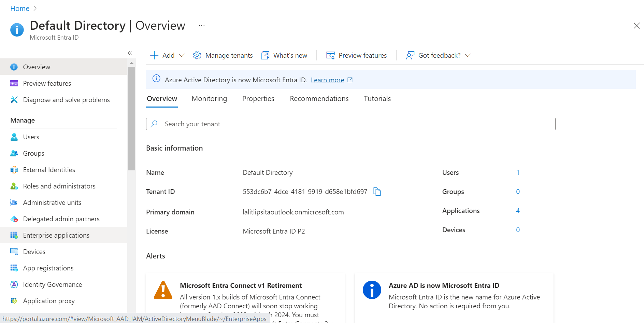This screenshot has height=323, width=644.
Task: Open Roles and administrators menu item
Action: pyautogui.click(x=63, y=186)
